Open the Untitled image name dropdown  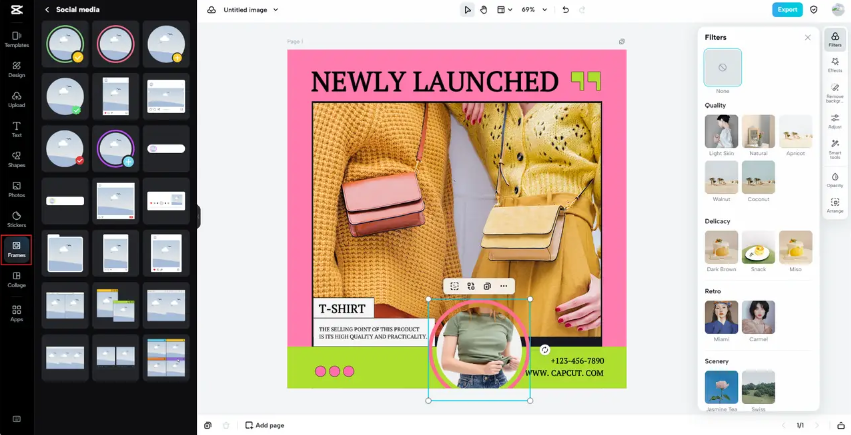pos(251,10)
